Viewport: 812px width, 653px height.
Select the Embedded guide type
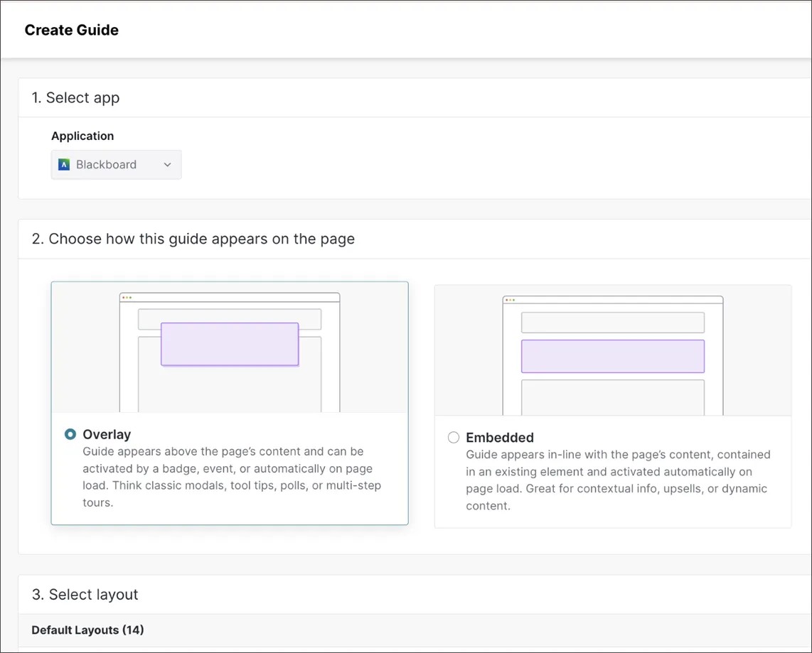tap(454, 437)
